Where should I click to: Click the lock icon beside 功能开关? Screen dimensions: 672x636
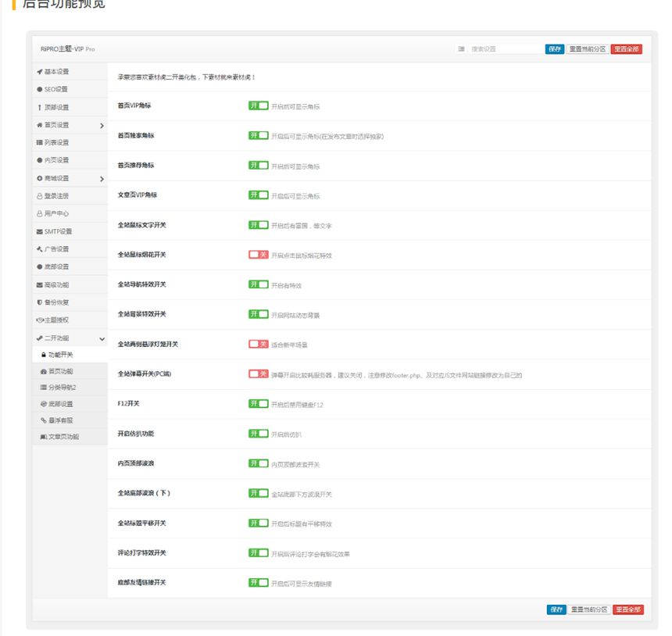coord(43,356)
